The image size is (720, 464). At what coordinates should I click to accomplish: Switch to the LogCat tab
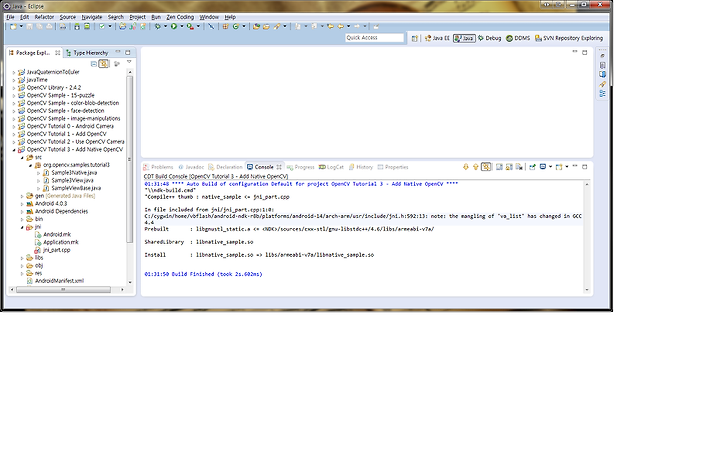tap(331, 167)
